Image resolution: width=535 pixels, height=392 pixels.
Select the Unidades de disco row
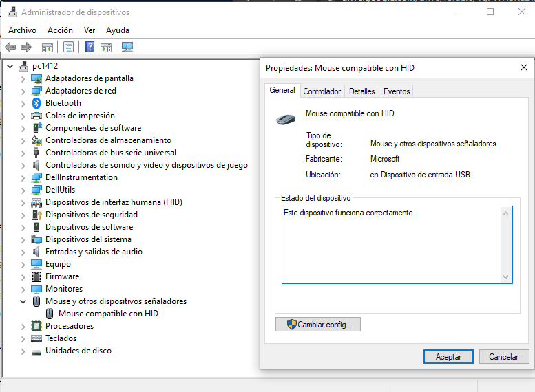pos(78,351)
